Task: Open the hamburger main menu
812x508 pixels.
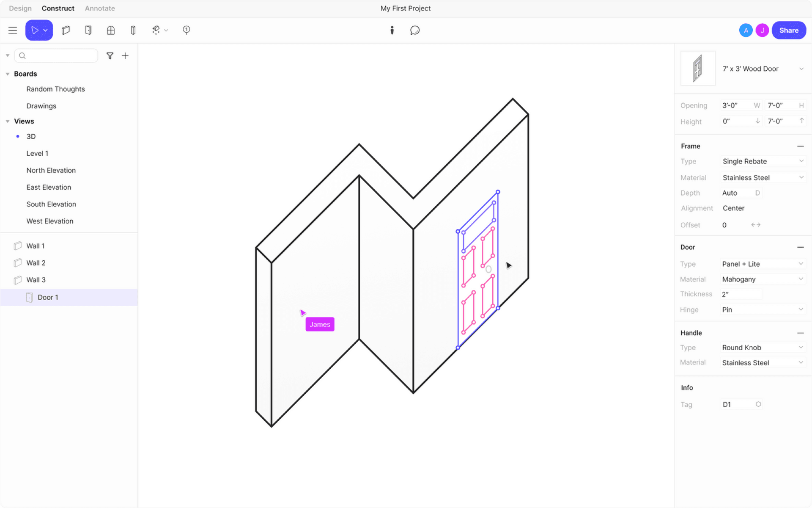Action: pyautogui.click(x=13, y=30)
